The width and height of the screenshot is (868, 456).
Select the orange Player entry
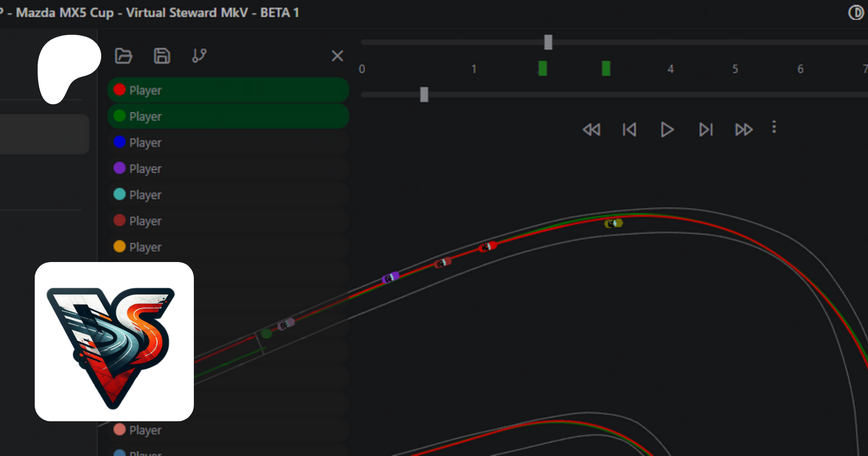(228, 247)
